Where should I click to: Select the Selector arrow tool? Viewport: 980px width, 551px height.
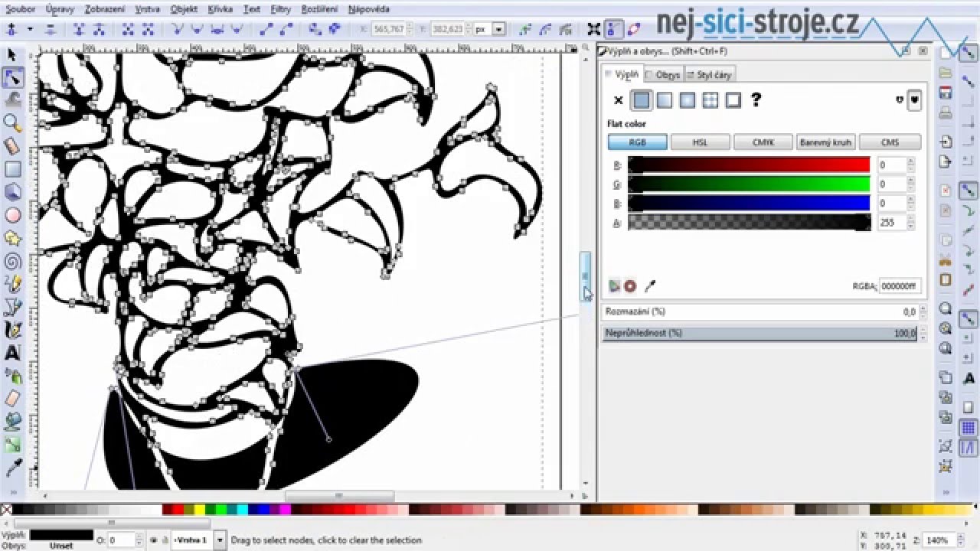[x=12, y=55]
